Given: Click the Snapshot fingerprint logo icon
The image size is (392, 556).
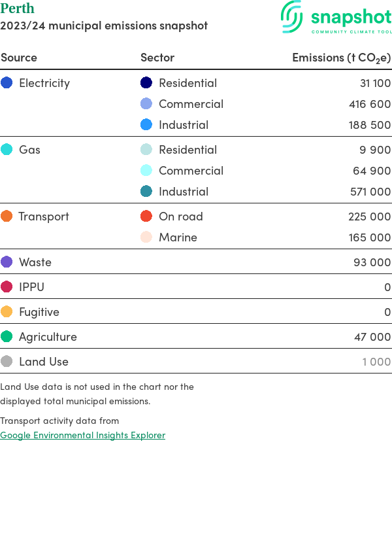Looking at the screenshot, I should [x=291, y=16].
